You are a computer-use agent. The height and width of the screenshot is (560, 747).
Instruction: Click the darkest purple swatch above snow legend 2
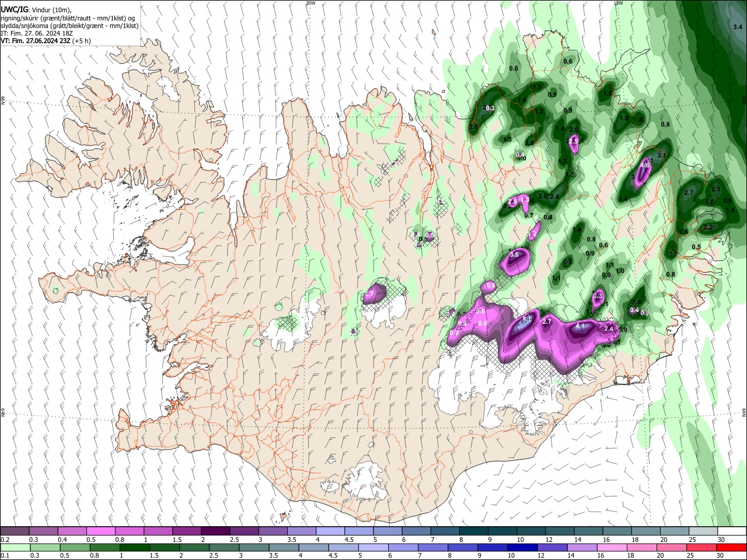215,531
